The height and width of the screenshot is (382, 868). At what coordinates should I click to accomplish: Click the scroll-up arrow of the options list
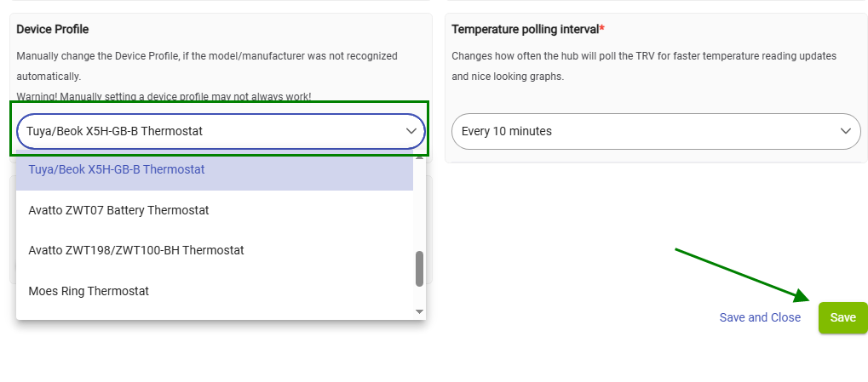(x=419, y=157)
